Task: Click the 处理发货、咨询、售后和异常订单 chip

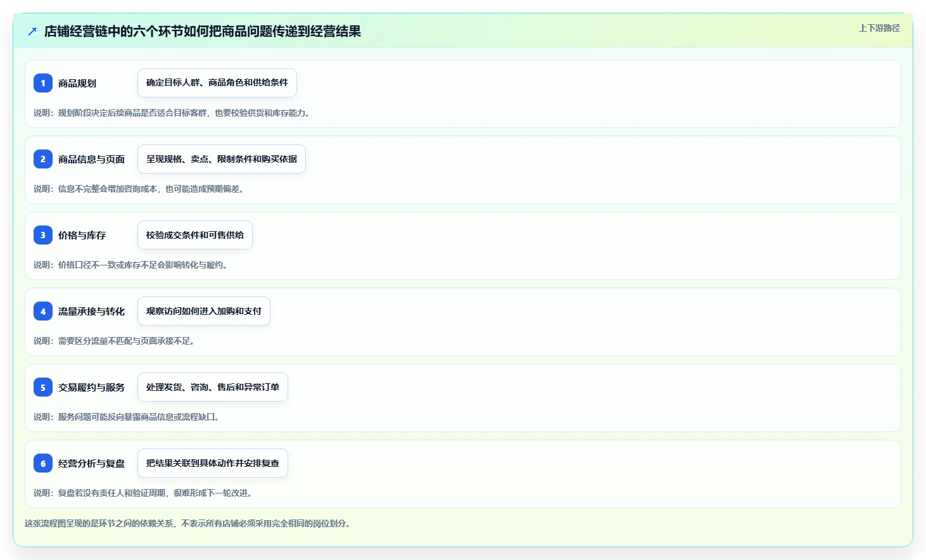Action: point(213,387)
